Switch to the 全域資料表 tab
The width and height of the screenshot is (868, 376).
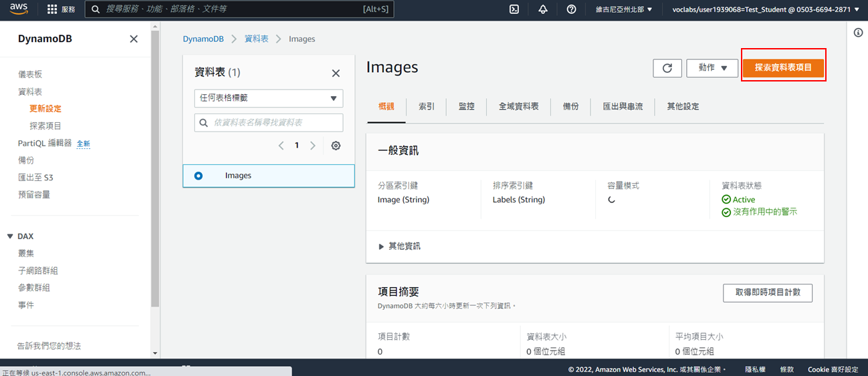[519, 106]
